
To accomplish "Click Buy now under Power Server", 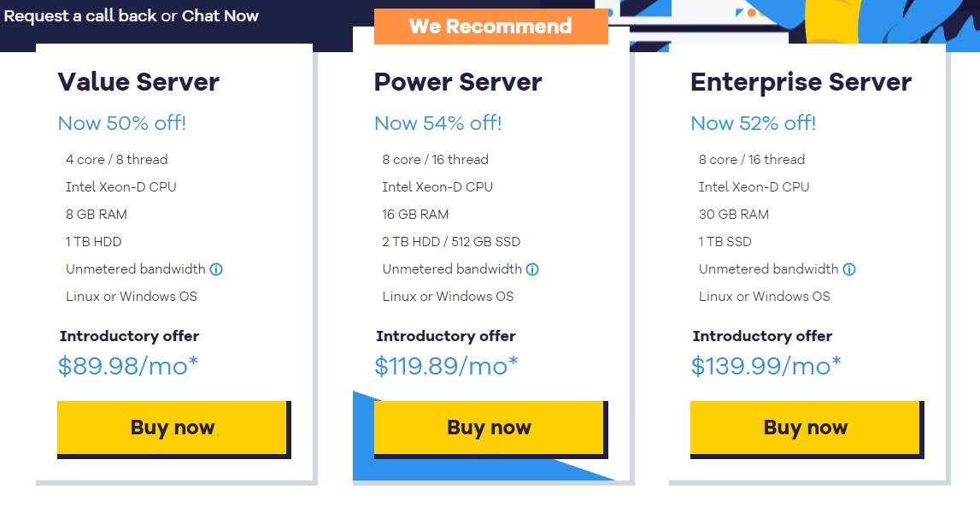I will (488, 427).
